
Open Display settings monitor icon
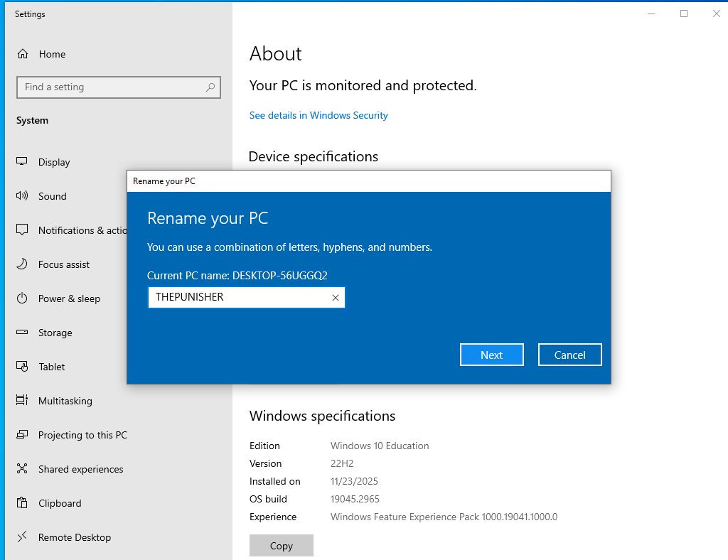pos(22,161)
